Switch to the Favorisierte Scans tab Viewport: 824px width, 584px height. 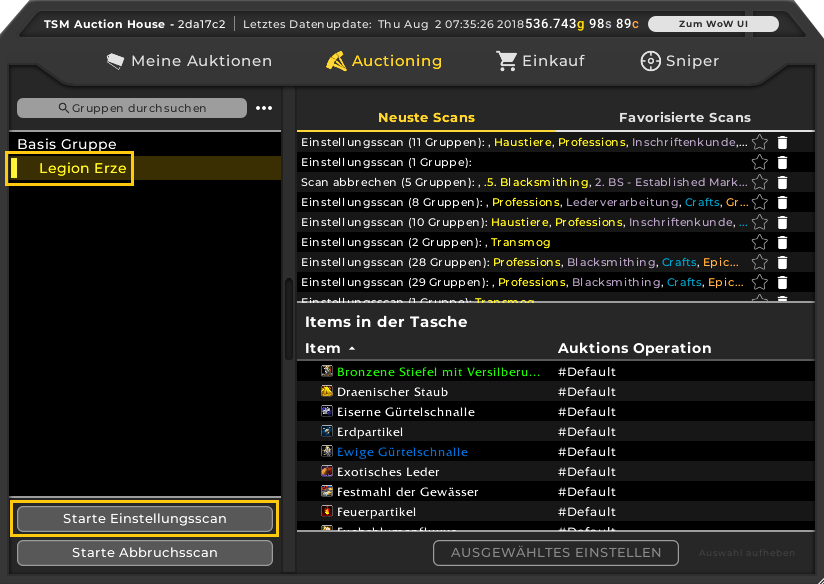(684, 117)
